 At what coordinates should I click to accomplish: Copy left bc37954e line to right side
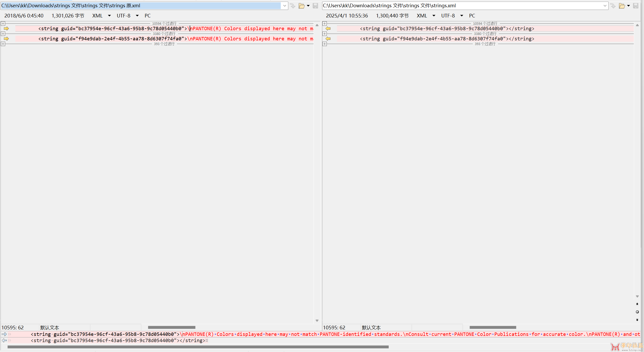(7, 29)
